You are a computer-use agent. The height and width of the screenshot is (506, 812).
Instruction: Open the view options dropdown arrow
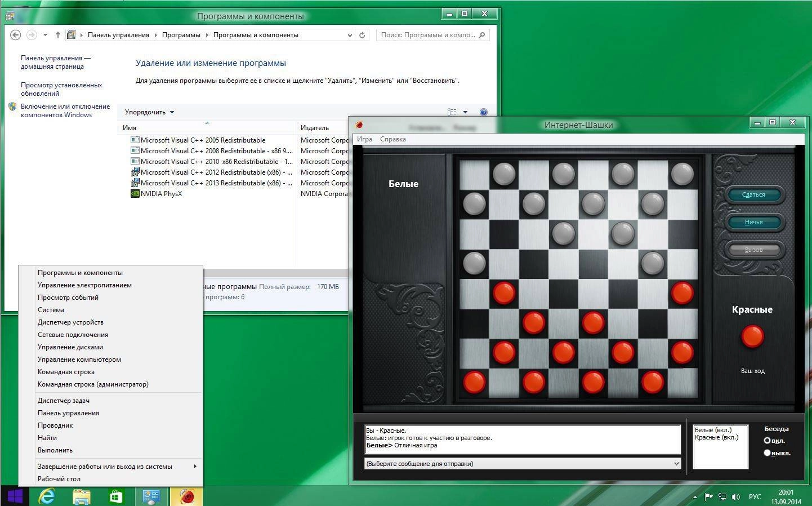[x=465, y=112]
